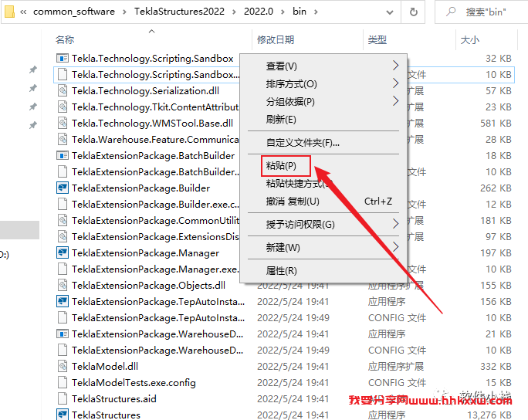The height and width of the screenshot is (420, 528).
Task: Show hidden path via double-chevron in address bar
Action: (23, 12)
